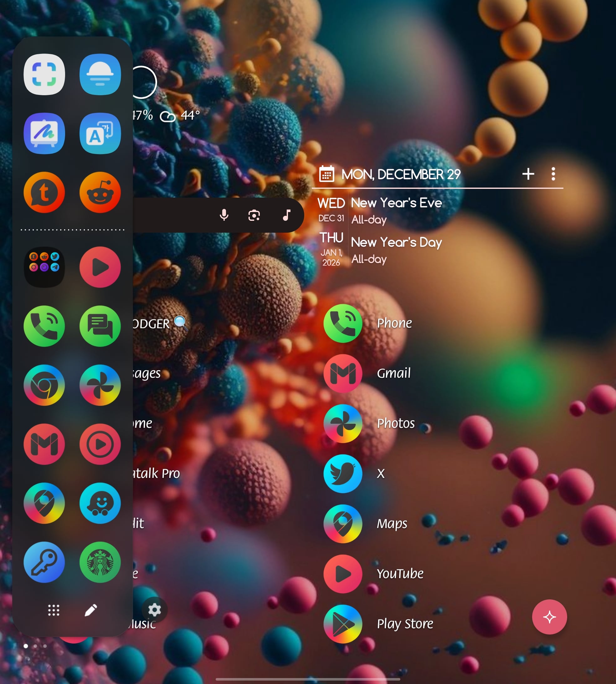Tap the Translate app icon
616x684 pixels.
(100, 133)
